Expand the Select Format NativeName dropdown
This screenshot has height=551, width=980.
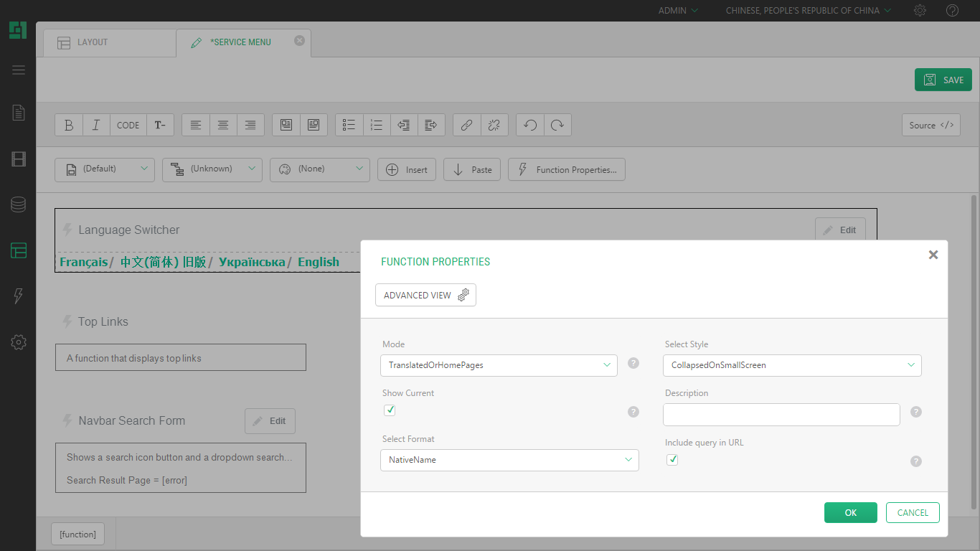[x=509, y=460]
